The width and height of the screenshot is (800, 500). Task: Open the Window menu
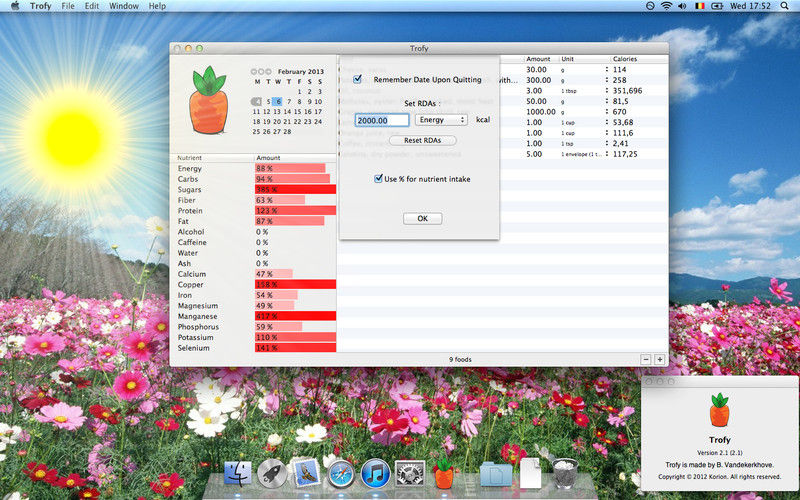coord(124,6)
